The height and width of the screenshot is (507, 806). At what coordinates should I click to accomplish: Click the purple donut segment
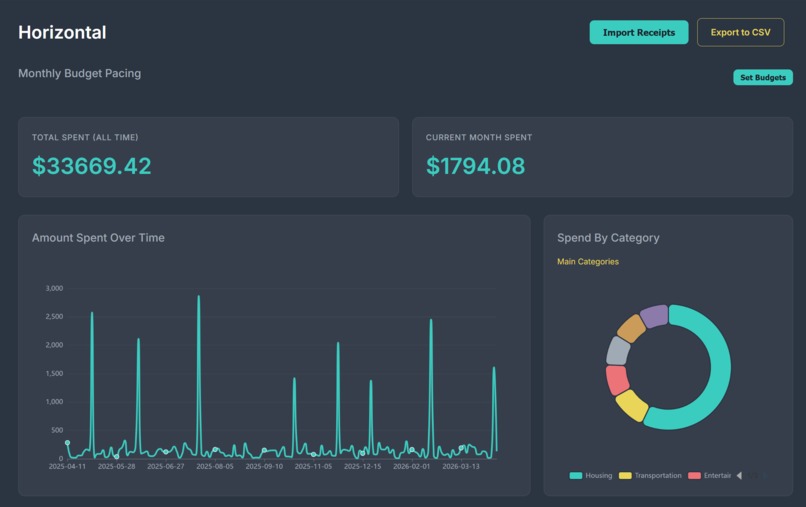pyautogui.click(x=654, y=316)
